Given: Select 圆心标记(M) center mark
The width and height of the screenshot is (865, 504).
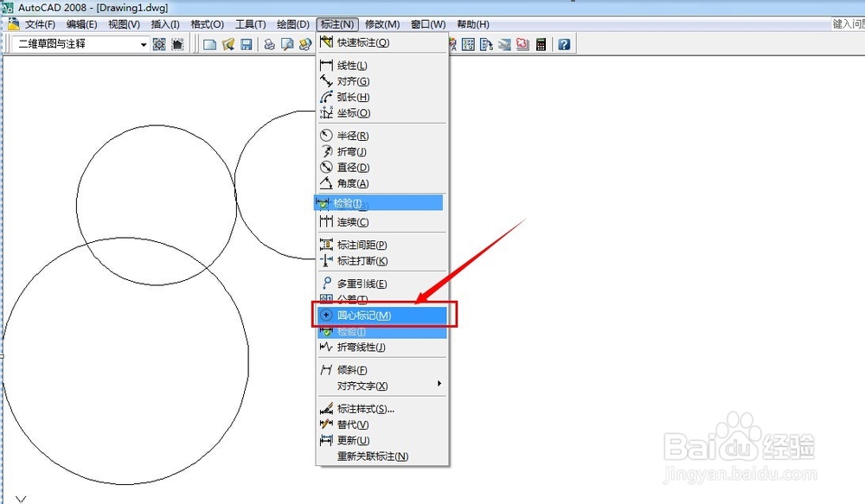Looking at the screenshot, I should pyautogui.click(x=381, y=316).
